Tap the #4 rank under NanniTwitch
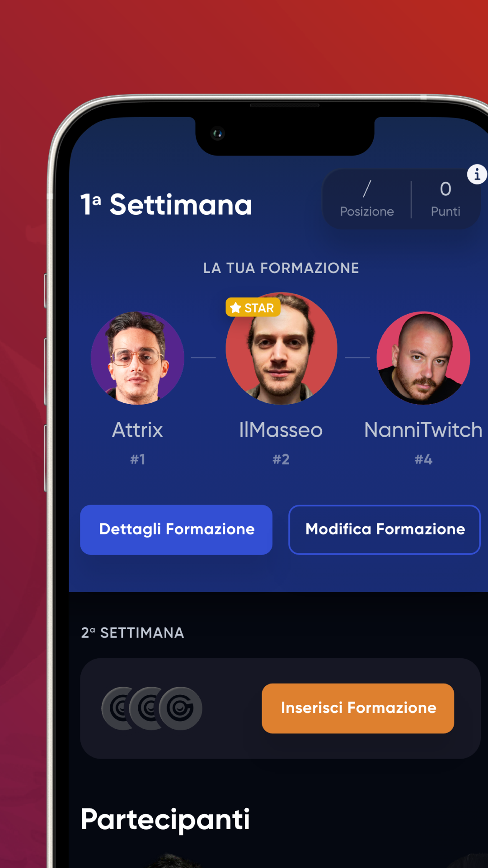This screenshot has height=868, width=488. point(423,459)
